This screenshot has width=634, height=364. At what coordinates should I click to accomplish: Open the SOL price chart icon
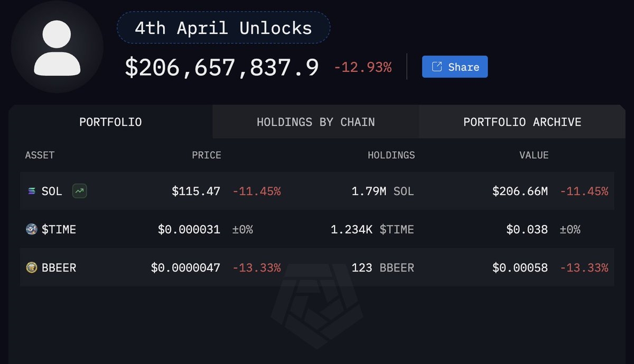[x=80, y=191]
